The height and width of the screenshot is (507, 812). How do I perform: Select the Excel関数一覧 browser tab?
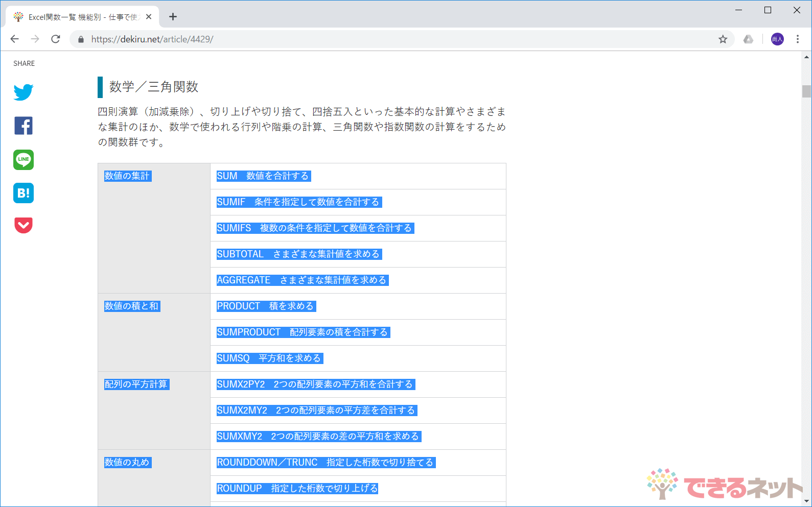pos(82,17)
